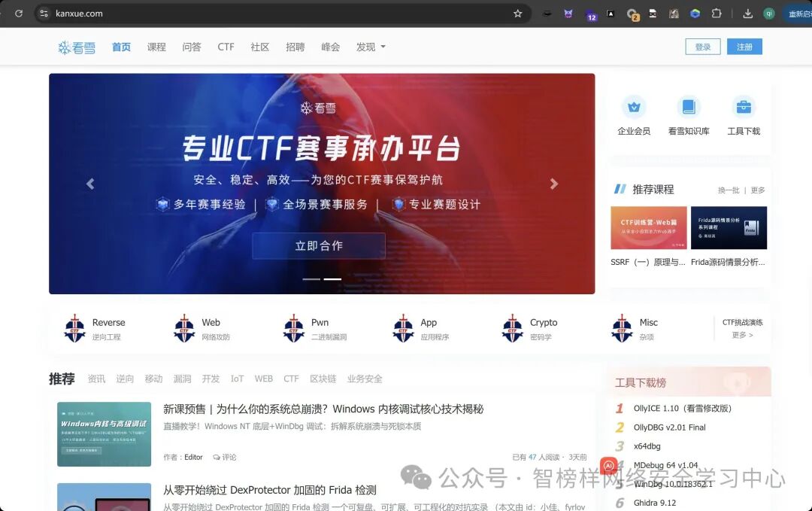Switch to the 开发 article tab
The width and height of the screenshot is (812, 511).
tap(211, 379)
